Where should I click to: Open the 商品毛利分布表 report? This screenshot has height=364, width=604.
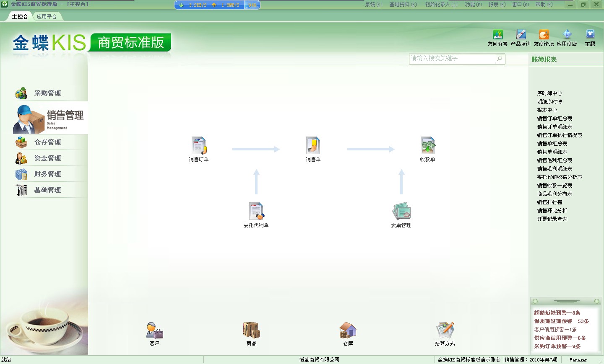point(555,194)
